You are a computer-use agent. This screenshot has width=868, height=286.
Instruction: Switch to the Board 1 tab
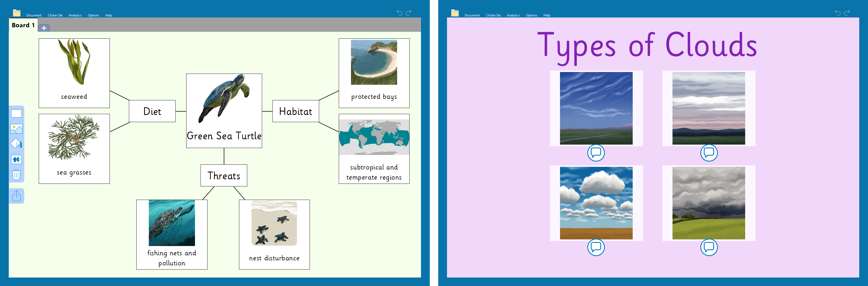tap(23, 25)
